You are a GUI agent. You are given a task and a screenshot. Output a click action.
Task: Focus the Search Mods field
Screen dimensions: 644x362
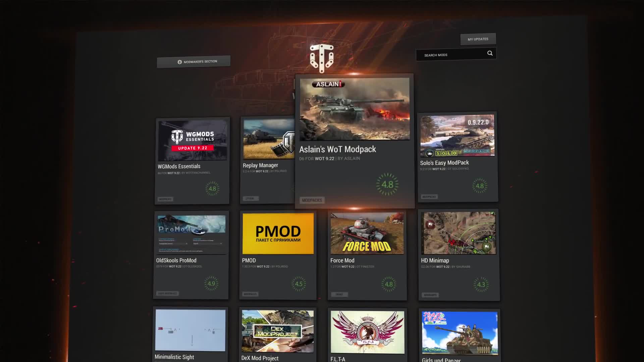click(456, 55)
